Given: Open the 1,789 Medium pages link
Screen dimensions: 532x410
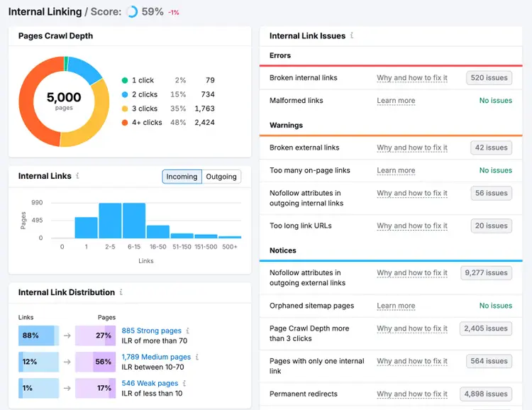Looking at the screenshot, I should point(156,357).
